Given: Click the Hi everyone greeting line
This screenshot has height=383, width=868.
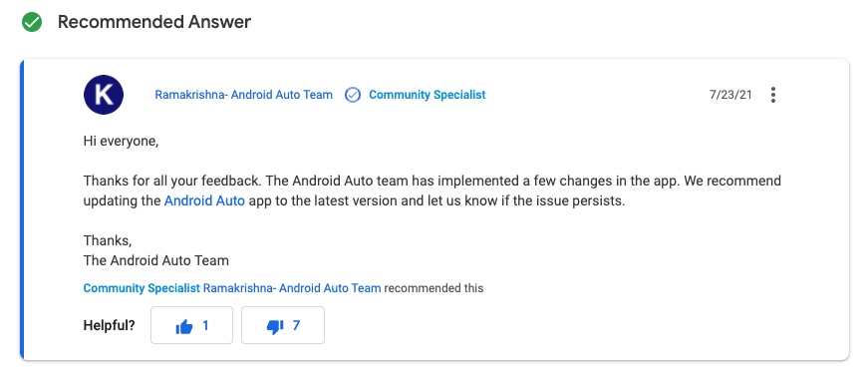Looking at the screenshot, I should 122,141.
